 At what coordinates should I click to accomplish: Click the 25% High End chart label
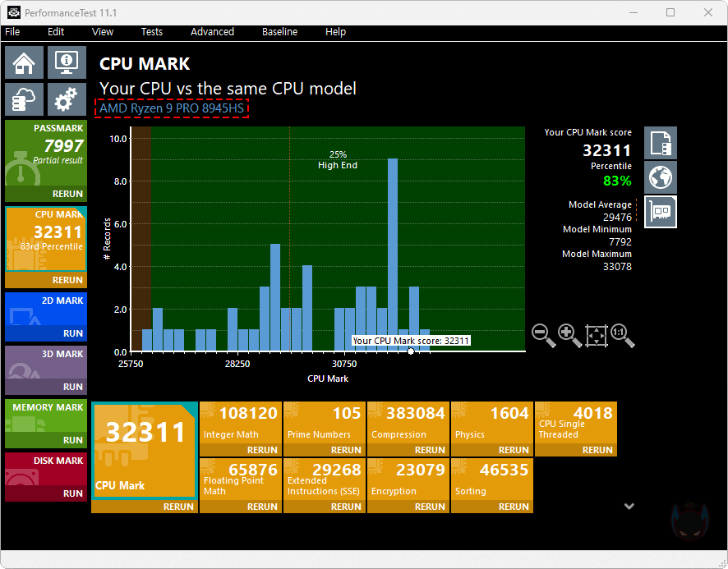click(338, 159)
